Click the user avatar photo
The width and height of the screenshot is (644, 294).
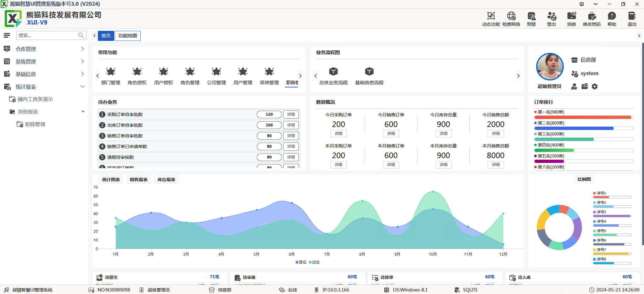pyautogui.click(x=550, y=67)
